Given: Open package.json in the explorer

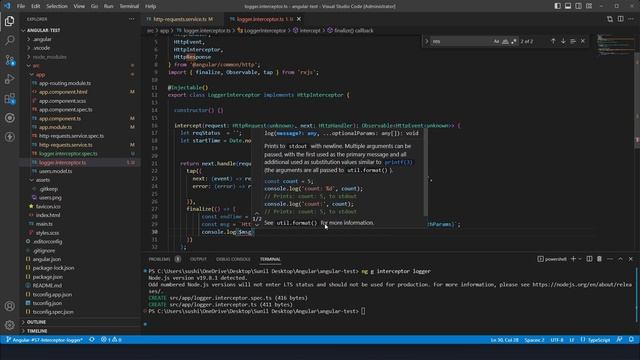Looking at the screenshot, I should coord(48,277).
